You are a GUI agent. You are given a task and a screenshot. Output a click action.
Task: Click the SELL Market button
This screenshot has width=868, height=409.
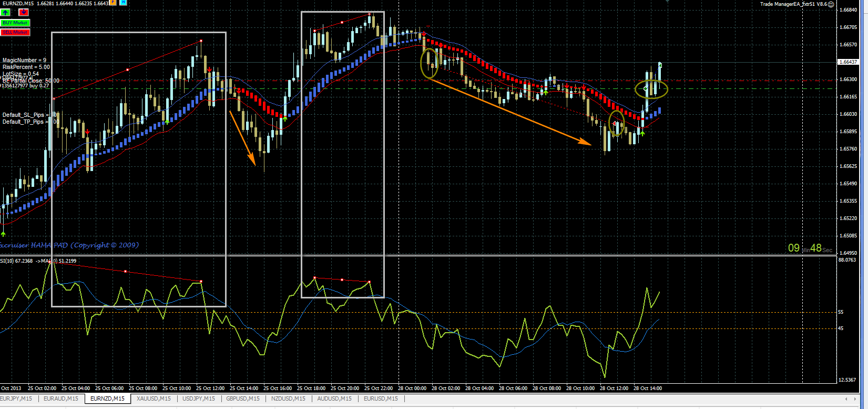15,32
